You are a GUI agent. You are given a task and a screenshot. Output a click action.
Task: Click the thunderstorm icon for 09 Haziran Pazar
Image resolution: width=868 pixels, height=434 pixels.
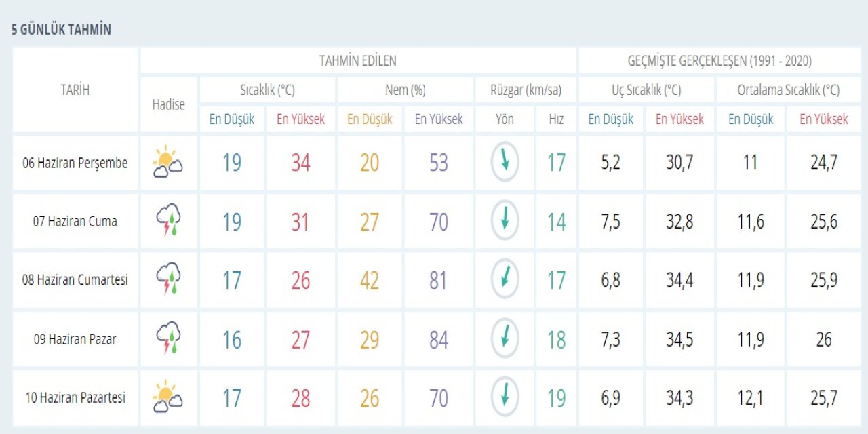[x=168, y=339]
